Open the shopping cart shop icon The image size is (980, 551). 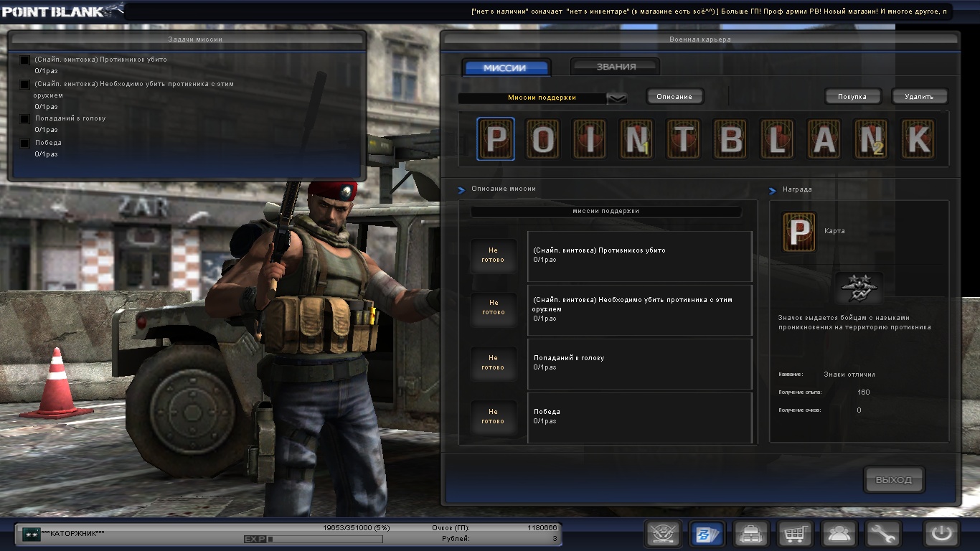point(795,534)
